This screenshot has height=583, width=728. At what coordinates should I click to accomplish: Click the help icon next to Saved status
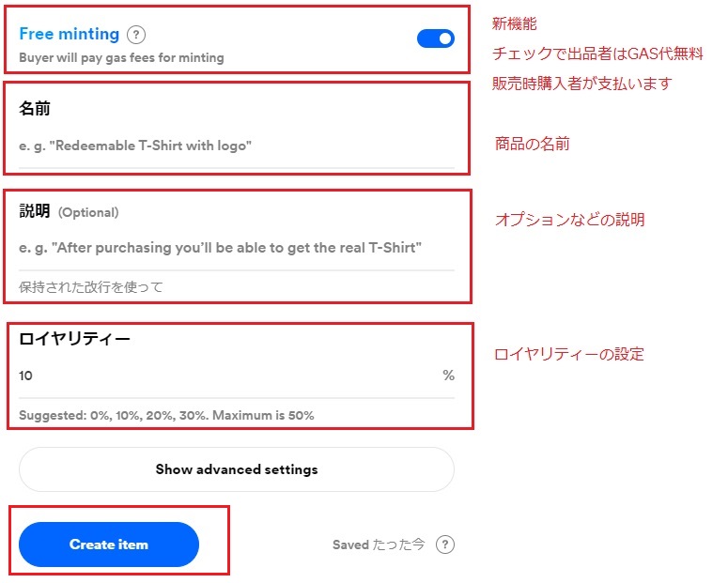click(445, 544)
